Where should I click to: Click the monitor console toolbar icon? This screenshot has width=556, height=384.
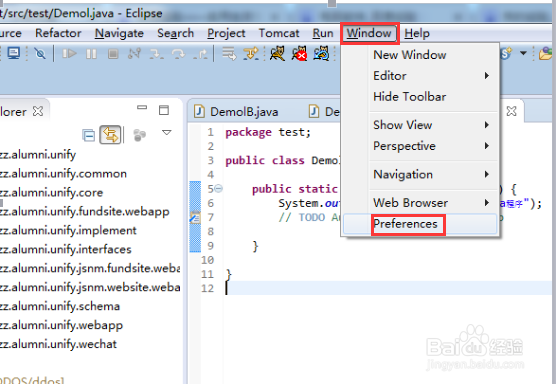point(13,54)
